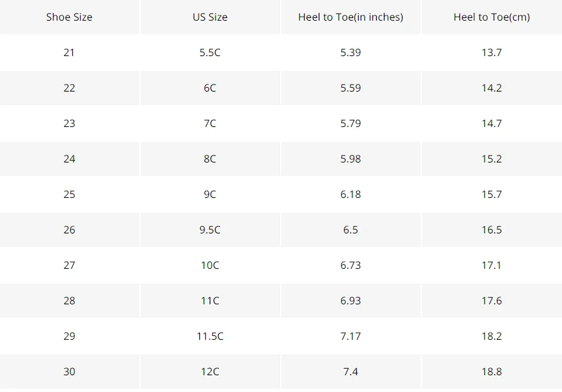Select the 9C US size cell
562x392 pixels.
click(210, 195)
